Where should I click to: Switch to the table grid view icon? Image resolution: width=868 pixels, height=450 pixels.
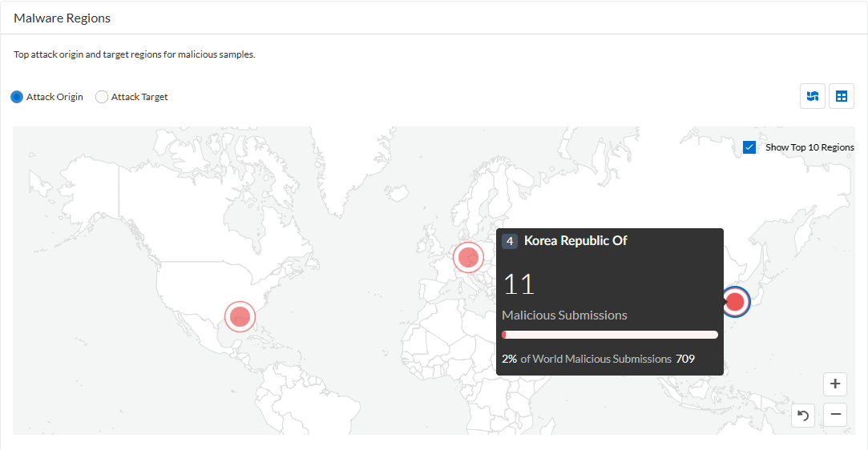coord(841,96)
